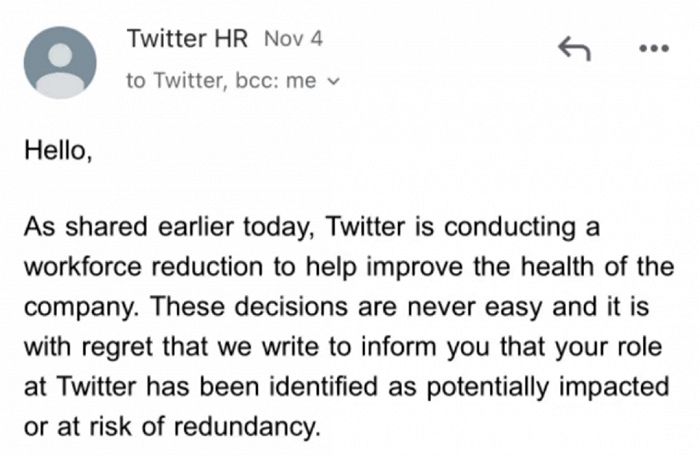Click the "to Twitter" recipient text
700x456 pixels.
[168, 82]
